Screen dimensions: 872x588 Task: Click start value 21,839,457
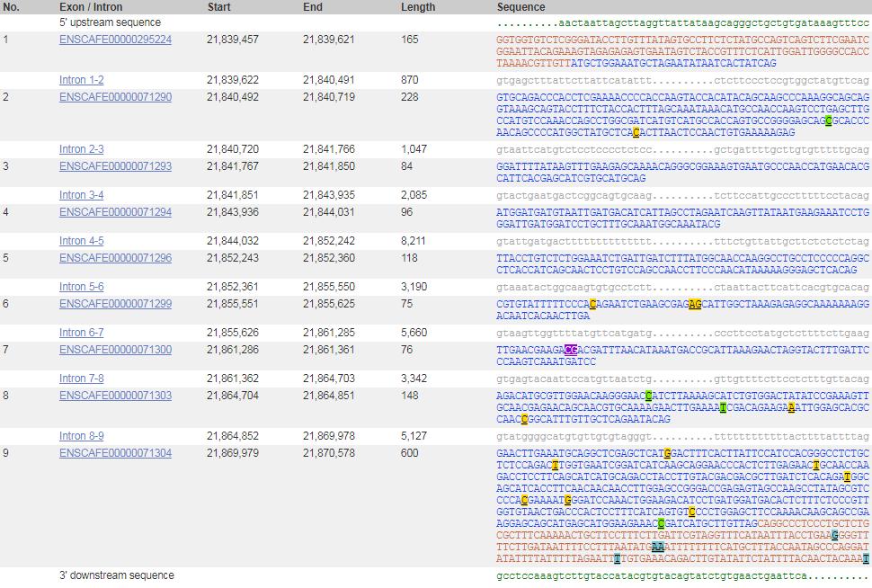pyautogui.click(x=233, y=40)
